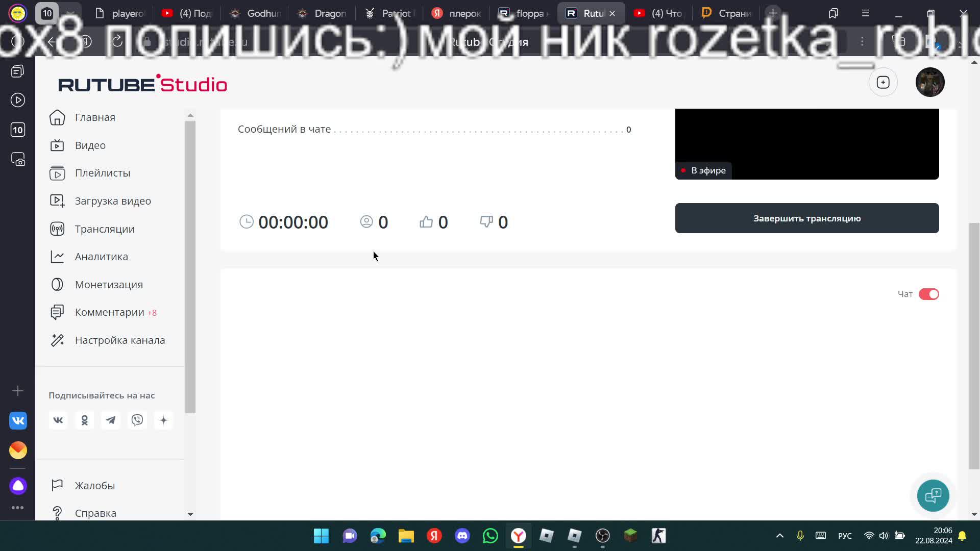980x551 pixels.
Task: Open Монетизация from the sidebar
Action: click(x=109, y=284)
